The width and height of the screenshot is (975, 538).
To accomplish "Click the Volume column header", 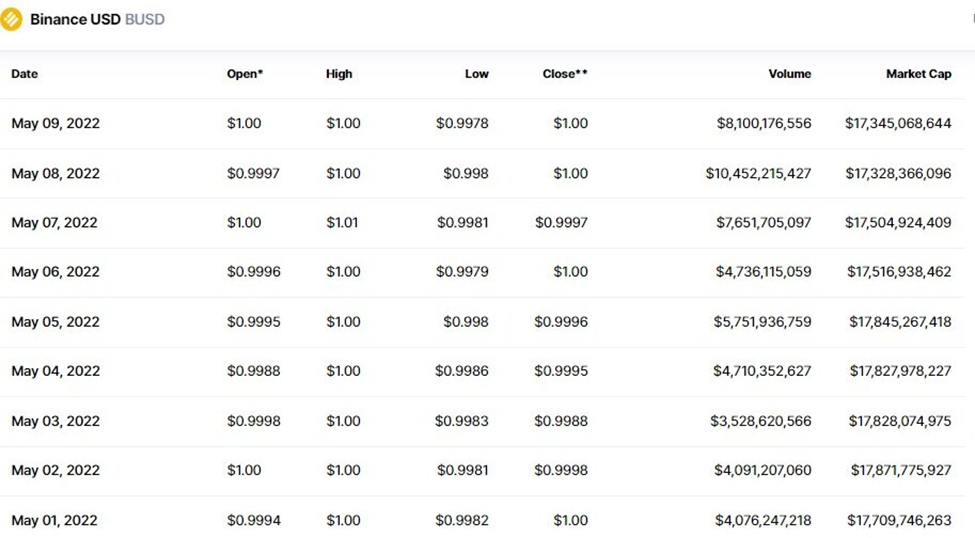I will (x=790, y=74).
